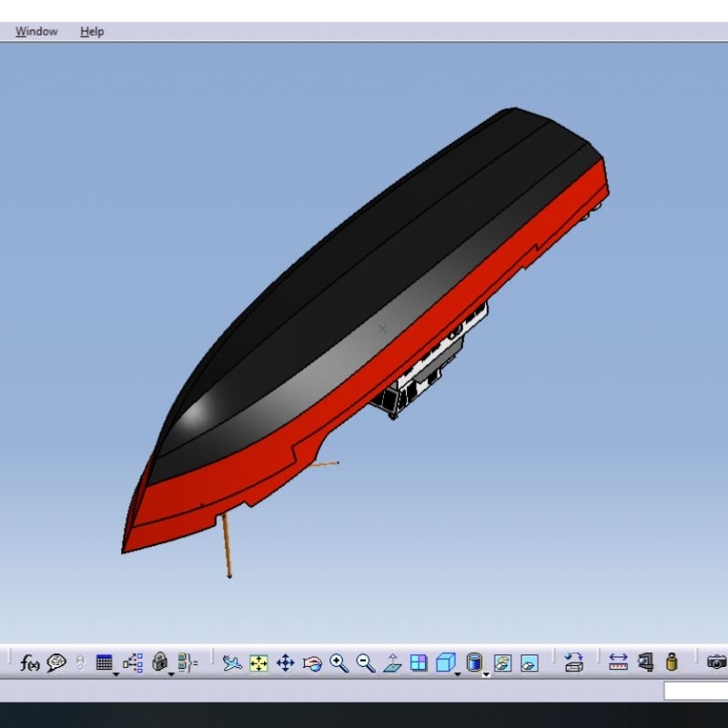The height and width of the screenshot is (728, 728).
Task: Toggle Fly mode airplane icon
Action: tap(232, 663)
